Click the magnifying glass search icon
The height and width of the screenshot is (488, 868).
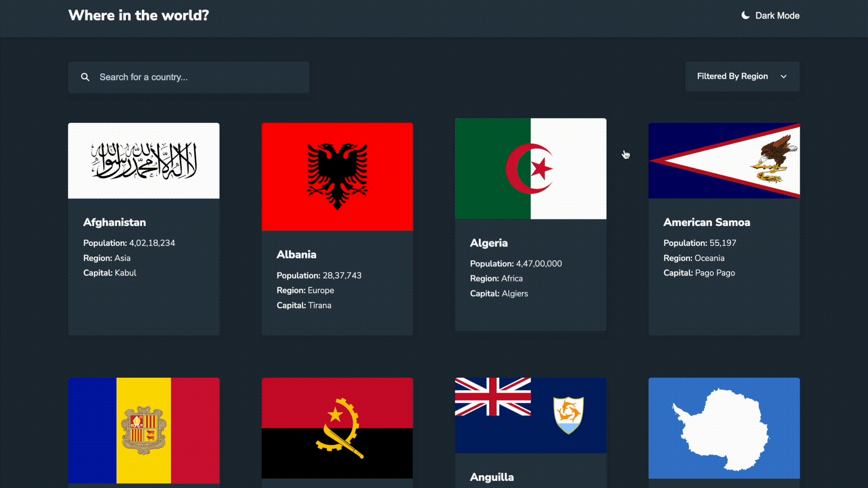tap(85, 77)
